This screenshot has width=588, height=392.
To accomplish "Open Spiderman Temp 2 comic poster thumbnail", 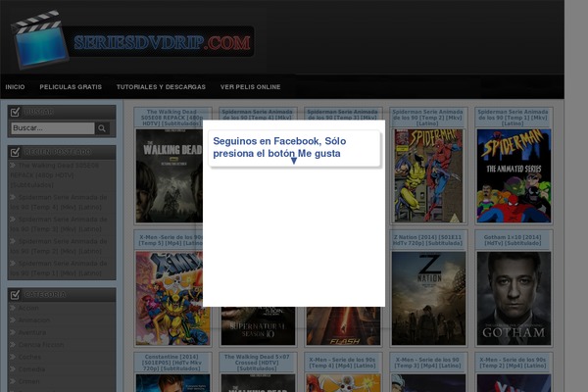I will pyautogui.click(x=428, y=176).
